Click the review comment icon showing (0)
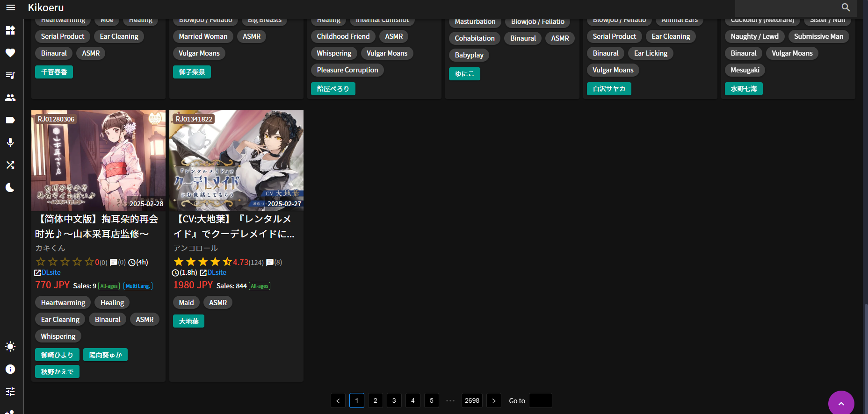 (114, 262)
